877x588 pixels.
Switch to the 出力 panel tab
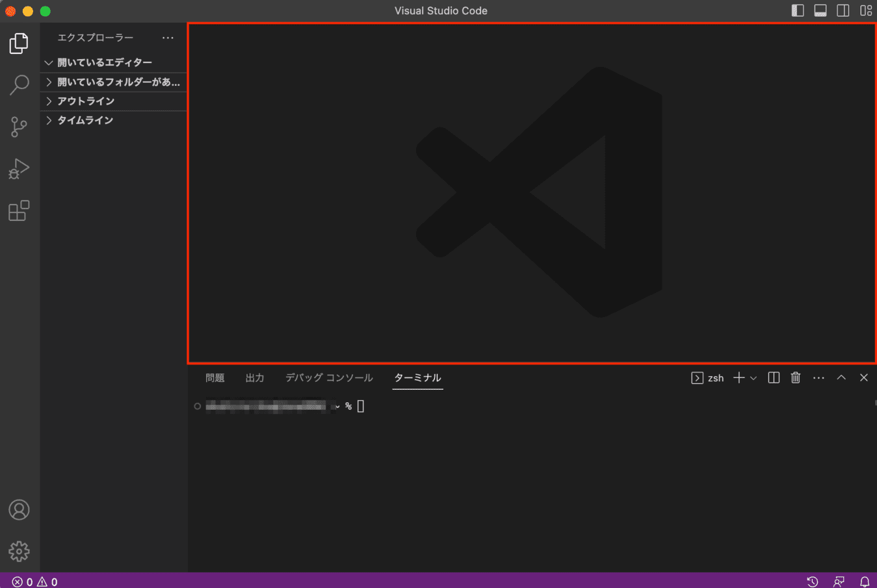255,377
